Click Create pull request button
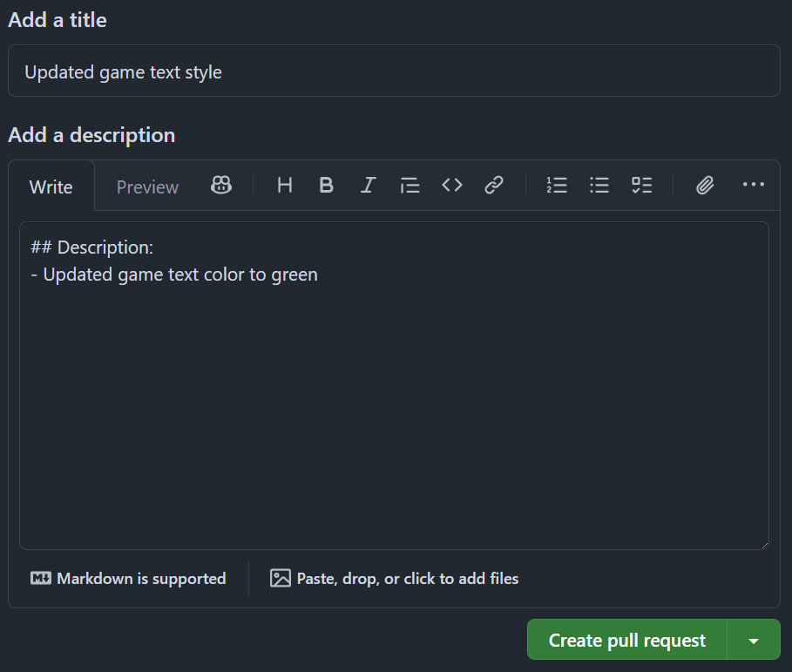 tap(626, 640)
